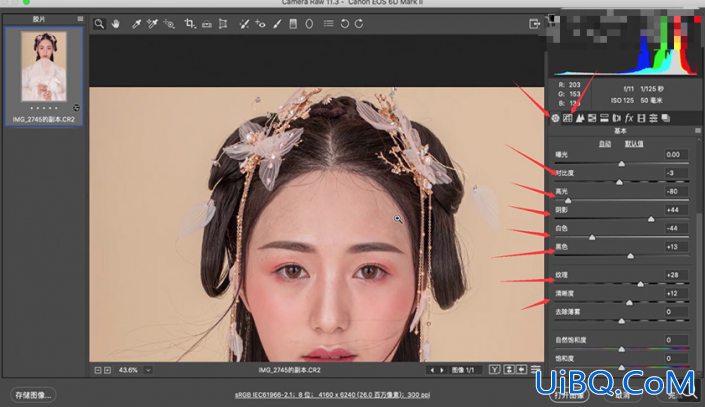This screenshot has width=705, height=407.
Task: Select the Red Eye Removal tool
Action: [260, 24]
